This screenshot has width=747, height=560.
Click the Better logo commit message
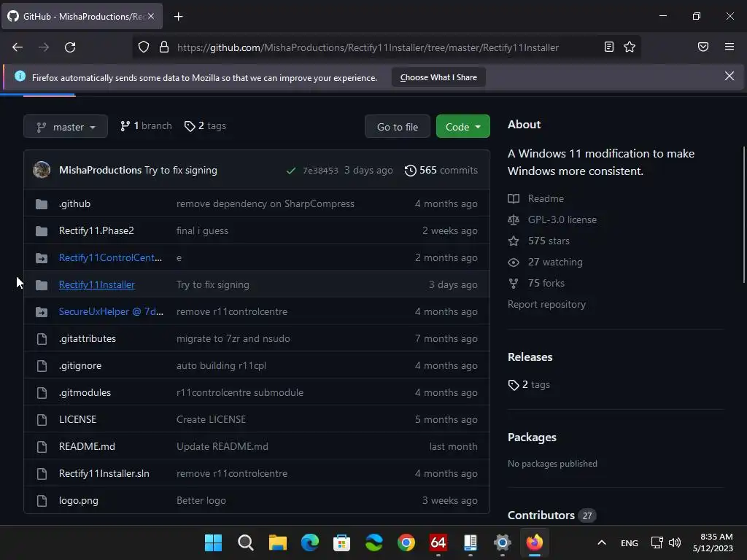201,500
